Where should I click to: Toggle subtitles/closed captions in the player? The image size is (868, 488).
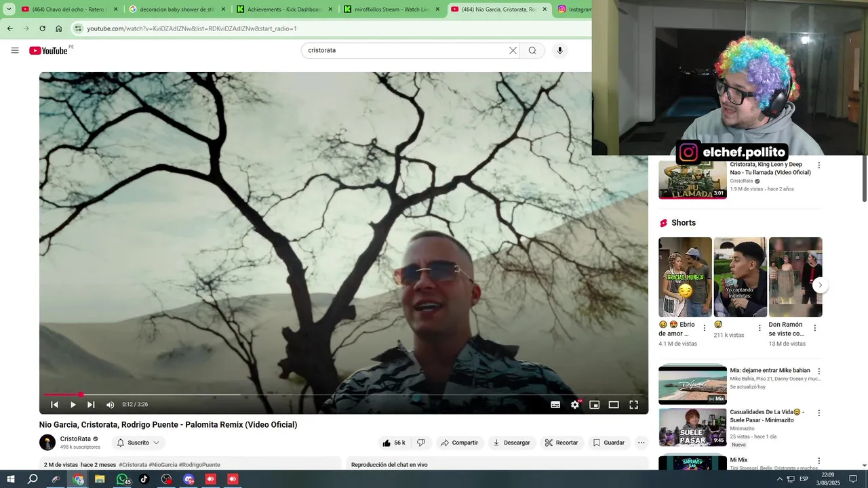(x=555, y=405)
